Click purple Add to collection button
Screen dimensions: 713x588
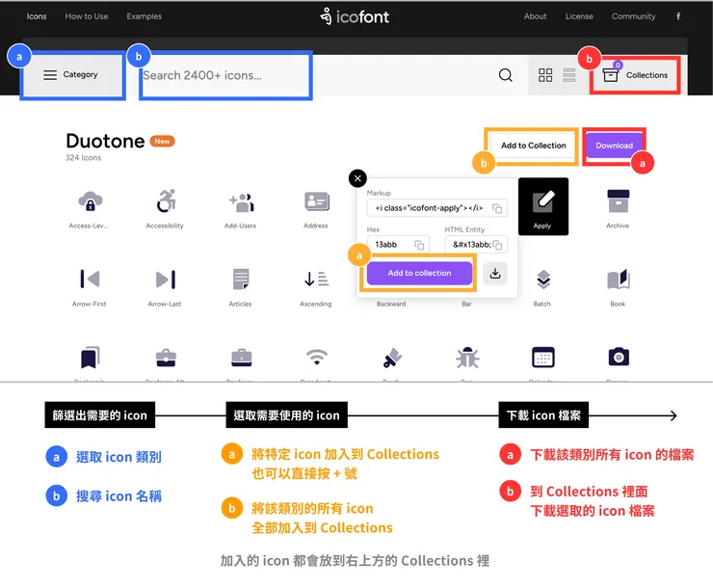point(419,274)
